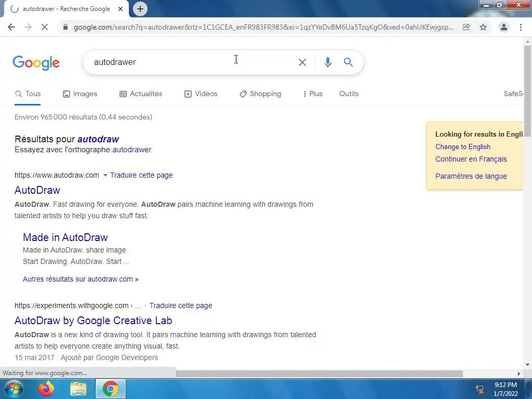Open the AutoDraw result title
This screenshot has height=399, width=532.
pyautogui.click(x=37, y=190)
